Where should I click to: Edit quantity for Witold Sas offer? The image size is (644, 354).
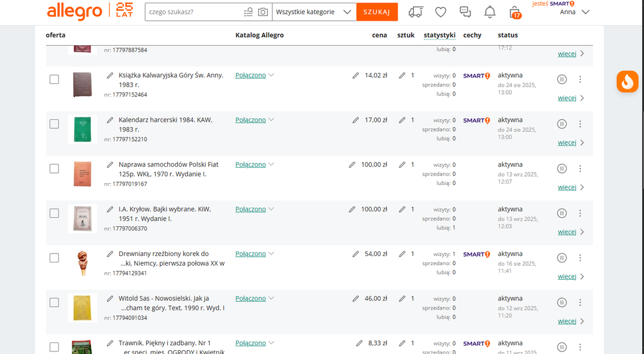coord(402,299)
